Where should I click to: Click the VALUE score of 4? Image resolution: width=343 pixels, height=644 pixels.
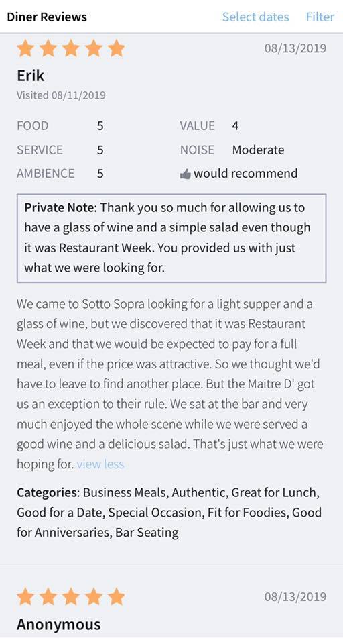point(235,125)
